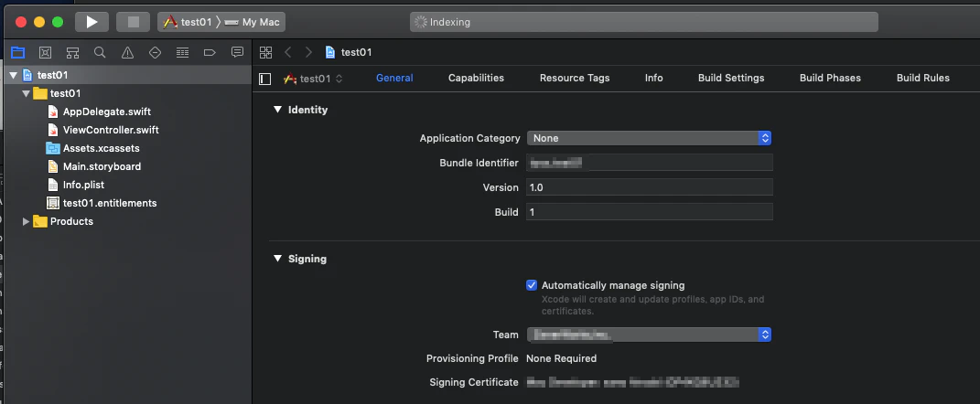Click the Build number field
Viewport: 980px width, 404px height.
tap(650, 212)
